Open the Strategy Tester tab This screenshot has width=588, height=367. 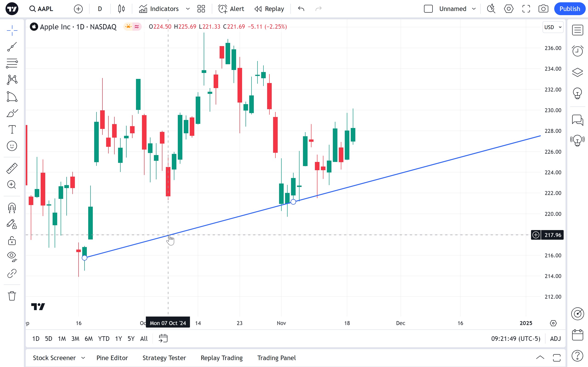click(x=164, y=358)
